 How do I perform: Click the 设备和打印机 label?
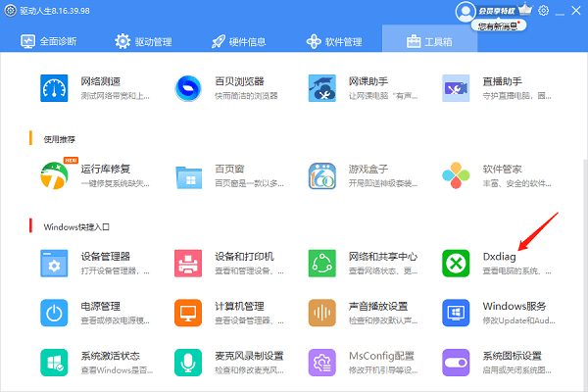click(x=244, y=257)
